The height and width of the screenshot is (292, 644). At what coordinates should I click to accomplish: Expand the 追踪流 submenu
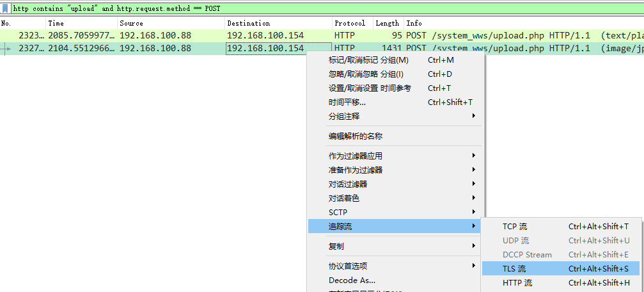tap(340, 227)
